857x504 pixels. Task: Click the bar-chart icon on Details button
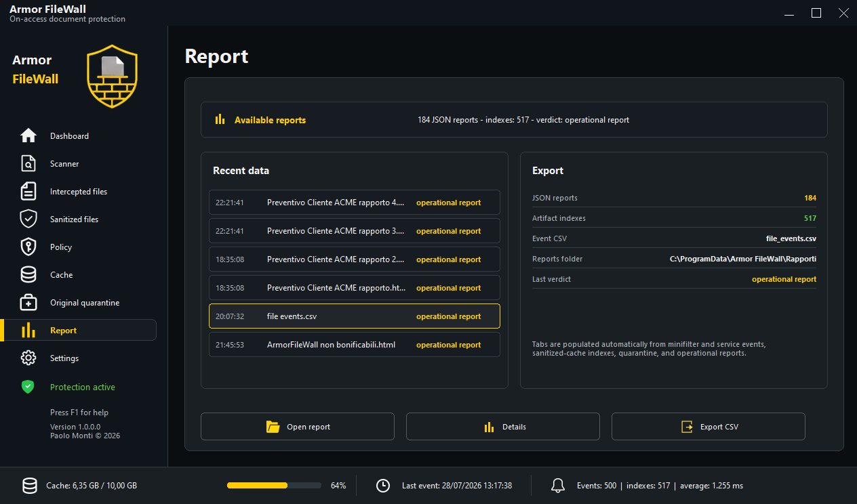[x=489, y=427]
